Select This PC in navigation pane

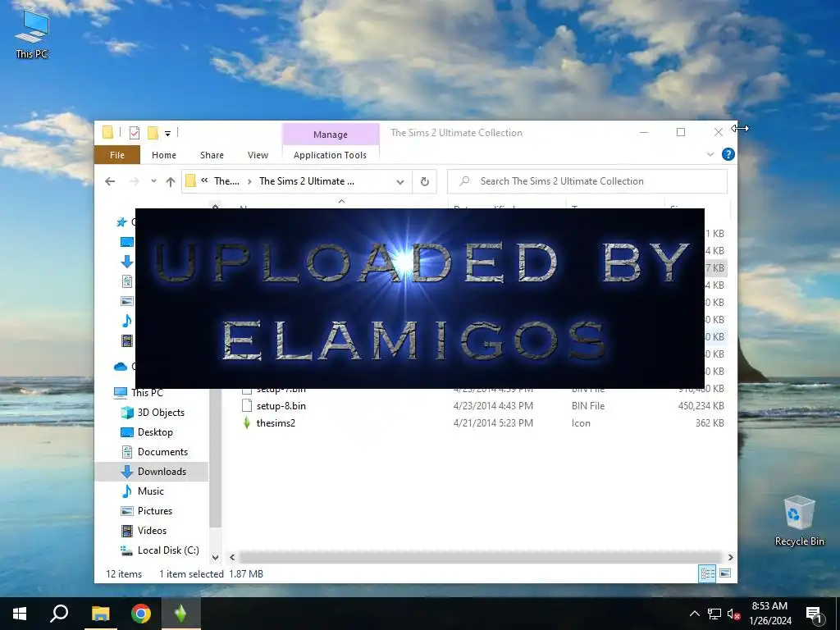coord(147,393)
